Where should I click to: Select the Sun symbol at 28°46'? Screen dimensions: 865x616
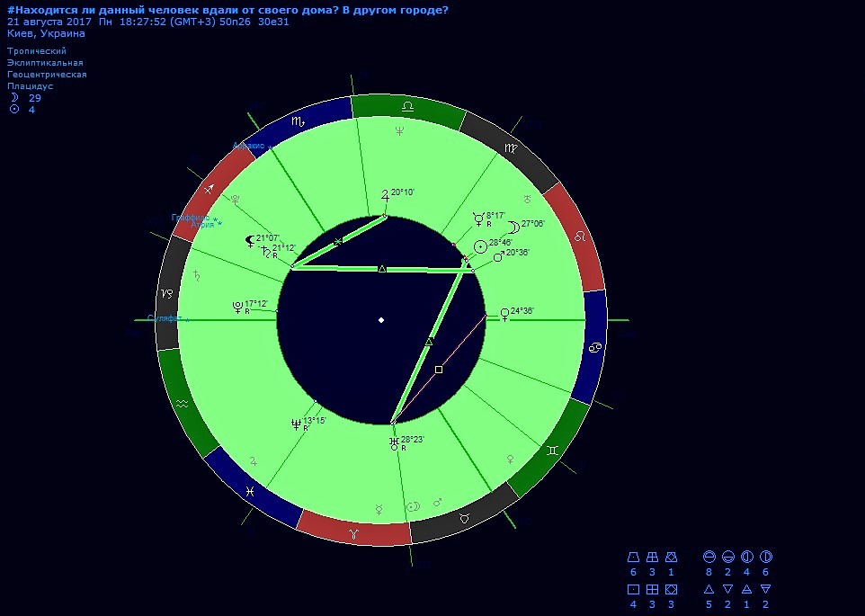[x=480, y=247]
